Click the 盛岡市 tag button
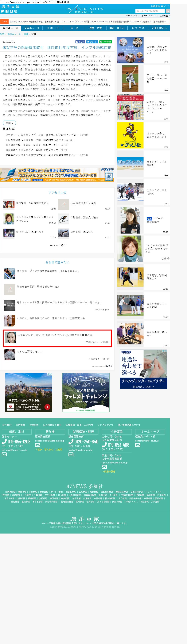 point(9,123)
